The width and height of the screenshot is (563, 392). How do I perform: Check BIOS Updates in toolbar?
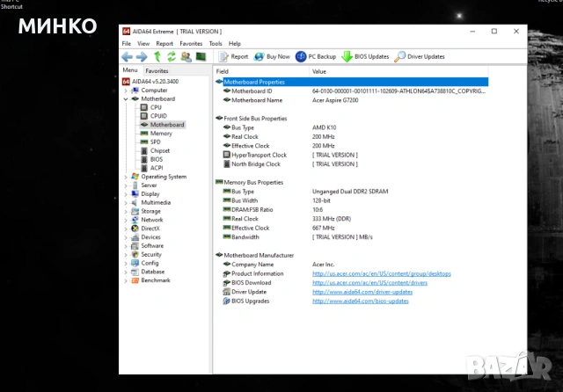[x=366, y=56]
